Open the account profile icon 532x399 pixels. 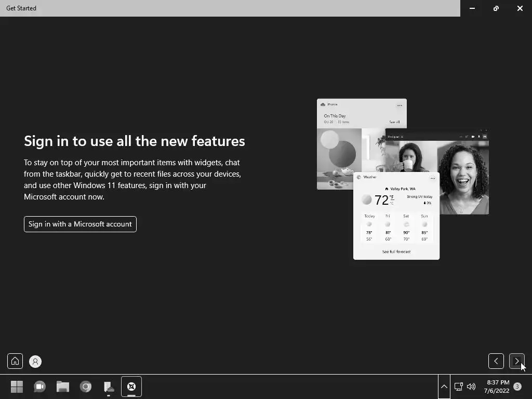tap(35, 362)
